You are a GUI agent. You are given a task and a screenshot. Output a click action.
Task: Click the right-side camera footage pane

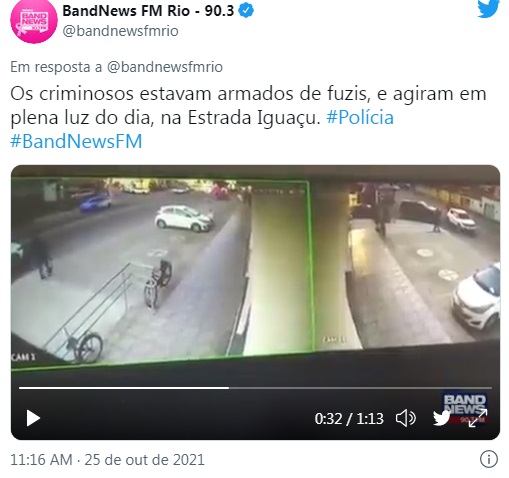coord(407,265)
